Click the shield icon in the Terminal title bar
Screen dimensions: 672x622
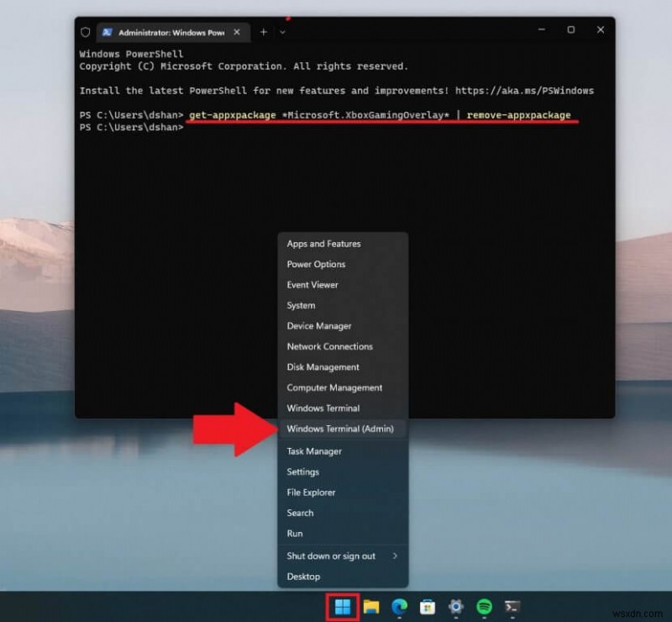coord(86,32)
